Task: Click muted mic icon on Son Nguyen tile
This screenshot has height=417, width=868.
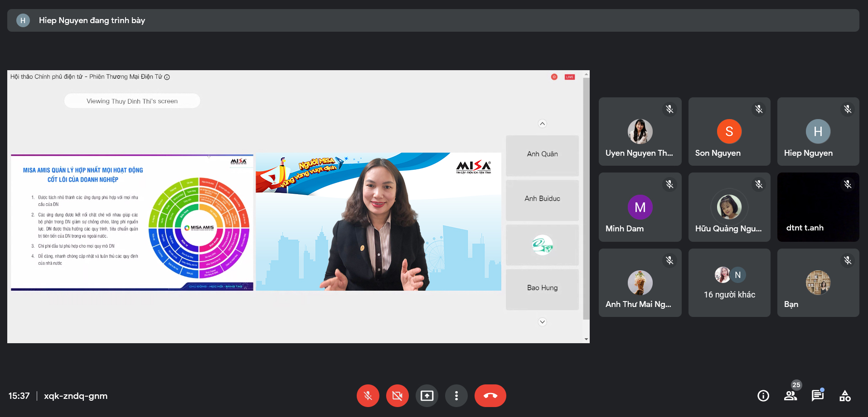Action: click(x=759, y=109)
